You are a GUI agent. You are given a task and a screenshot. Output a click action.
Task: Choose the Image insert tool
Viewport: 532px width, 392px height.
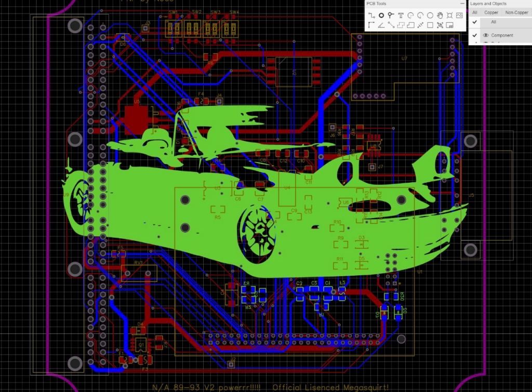pos(459,15)
